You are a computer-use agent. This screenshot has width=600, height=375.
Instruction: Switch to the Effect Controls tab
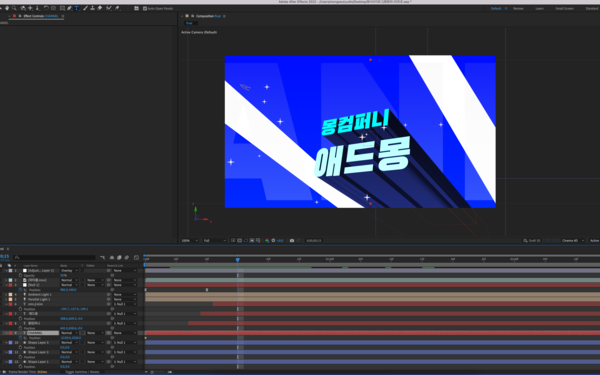click(x=41, y=16)
